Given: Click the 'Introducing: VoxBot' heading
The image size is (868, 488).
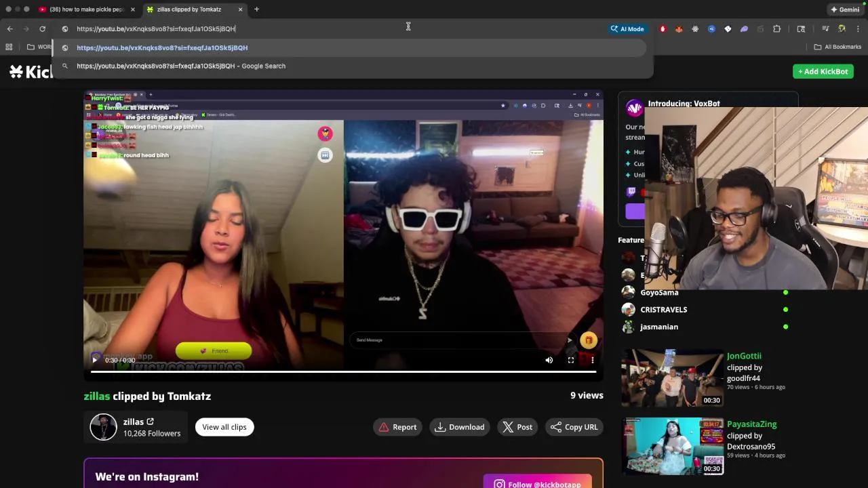Looking at the screenshot, I should pyautogui.click(x=684, y=104).
